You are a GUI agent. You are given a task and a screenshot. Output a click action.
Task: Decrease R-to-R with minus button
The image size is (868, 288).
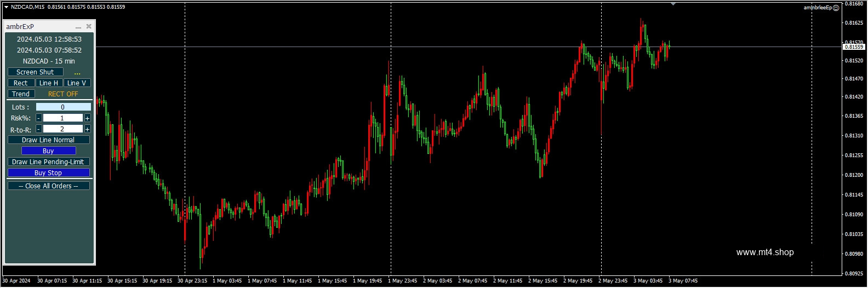coord(38,129)
